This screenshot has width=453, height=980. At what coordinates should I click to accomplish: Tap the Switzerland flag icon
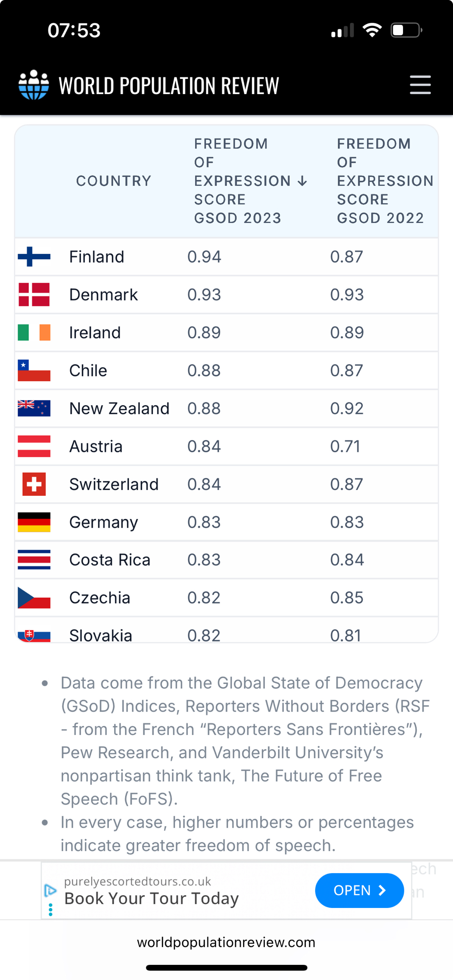click(34, 484)
